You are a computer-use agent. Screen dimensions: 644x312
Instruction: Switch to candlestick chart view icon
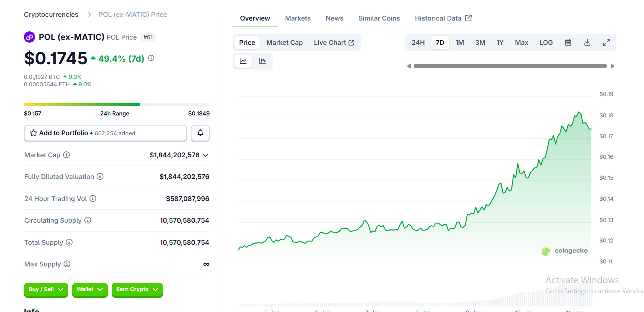(262, 61)
